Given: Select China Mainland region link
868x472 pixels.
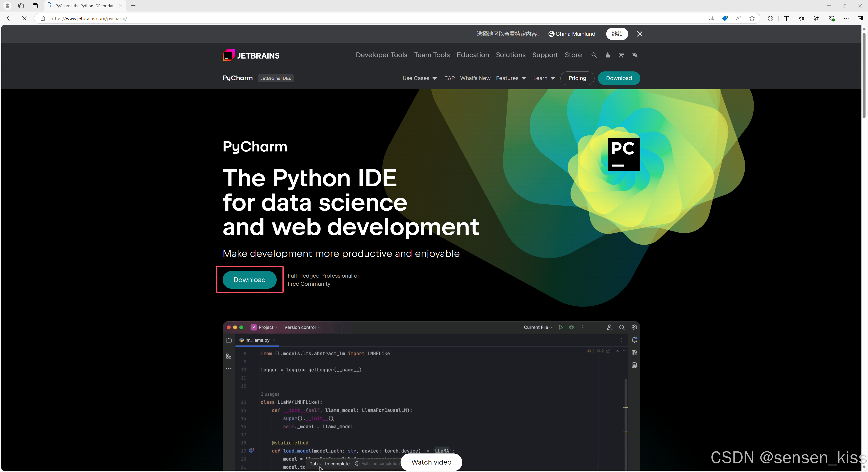Looking at the screenshot, I should [572, 34].
